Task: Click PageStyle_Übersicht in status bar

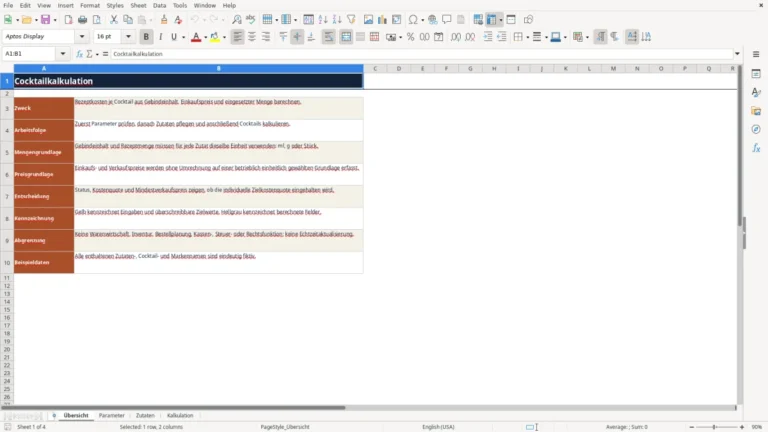Action: point(285,427)
